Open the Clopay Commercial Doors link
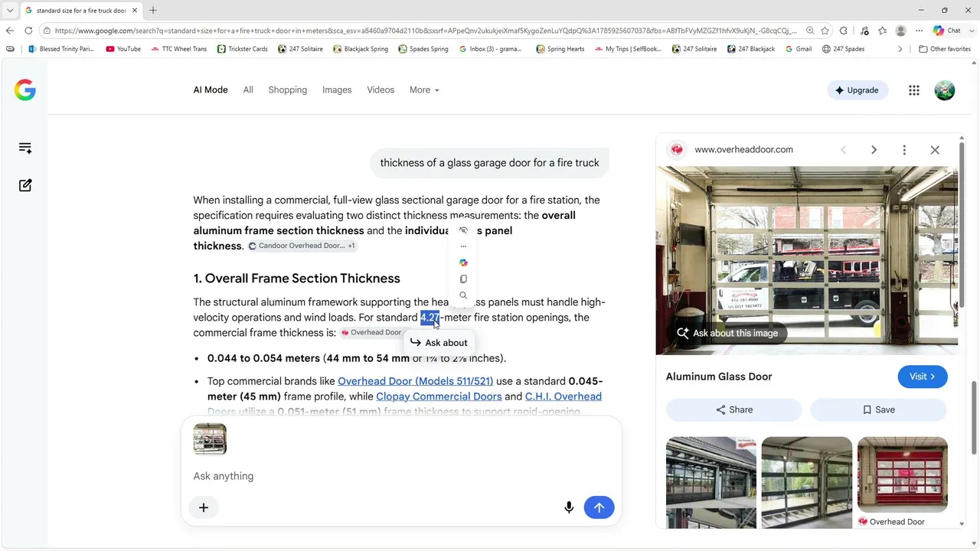This screenshot has width=980, height=551. pyautogui.click(x=439, y=396)
